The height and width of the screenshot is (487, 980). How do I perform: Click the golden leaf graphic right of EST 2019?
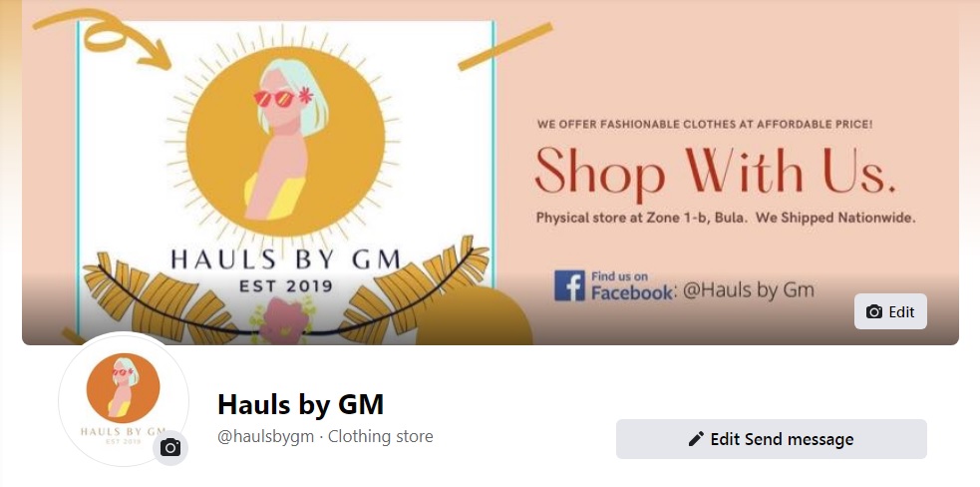(415, 286)
